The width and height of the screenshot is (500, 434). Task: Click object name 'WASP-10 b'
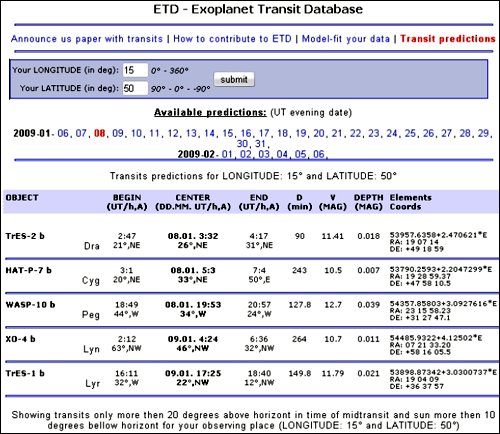pyautogui.click(x=30, y=305)
